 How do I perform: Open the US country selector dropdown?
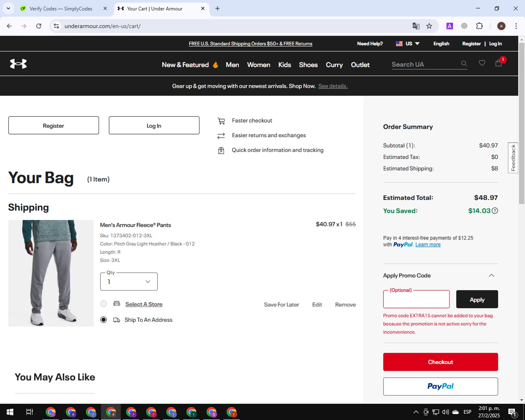coord(408,44)
